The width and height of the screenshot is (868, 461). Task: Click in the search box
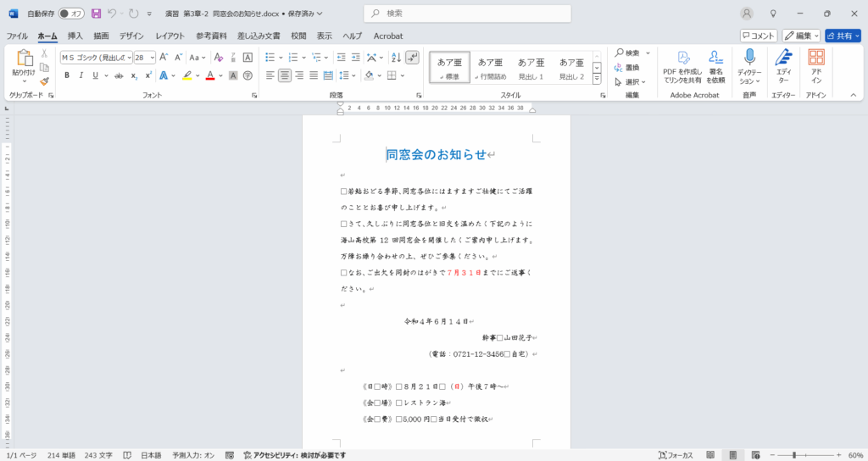(467, 14)
